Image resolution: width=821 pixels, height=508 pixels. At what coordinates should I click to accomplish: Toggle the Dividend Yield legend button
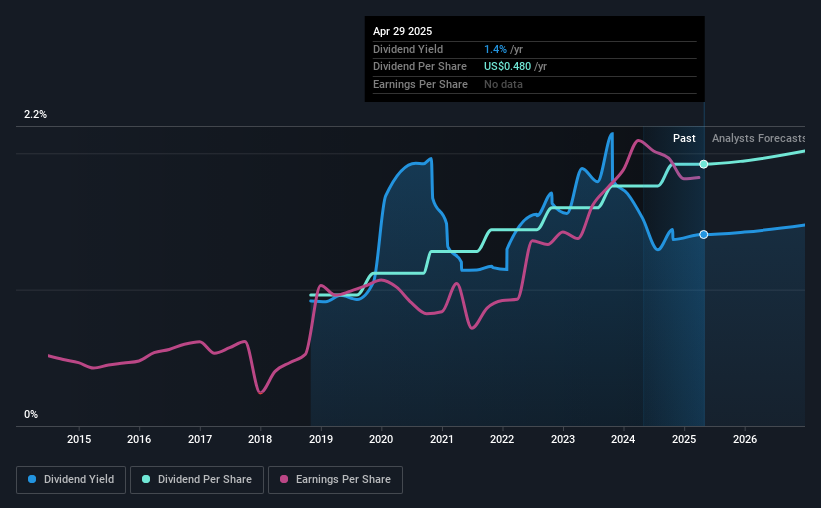(x=71, y=480)
